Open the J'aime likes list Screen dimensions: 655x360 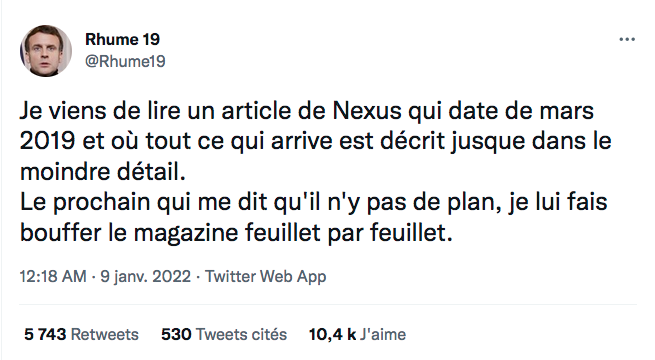point(383,335)
